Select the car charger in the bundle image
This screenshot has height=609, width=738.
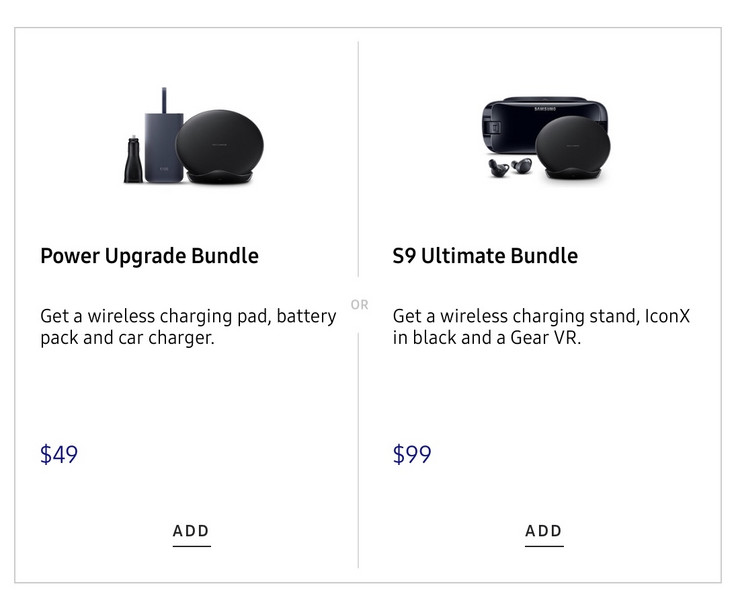coord(133,160)
